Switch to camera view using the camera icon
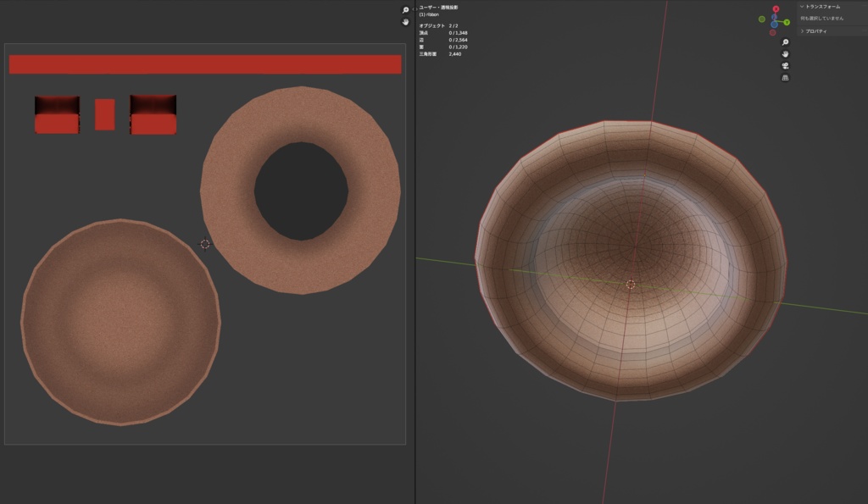 [785, 65]
